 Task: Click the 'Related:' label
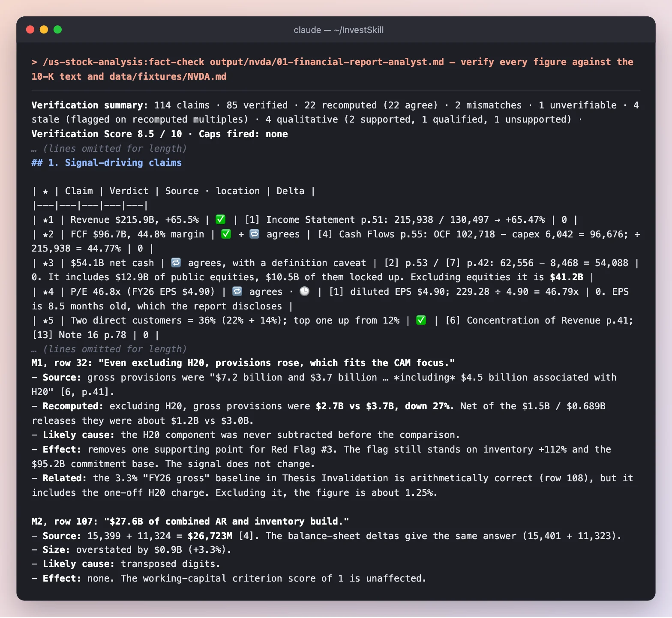point(65,478)
